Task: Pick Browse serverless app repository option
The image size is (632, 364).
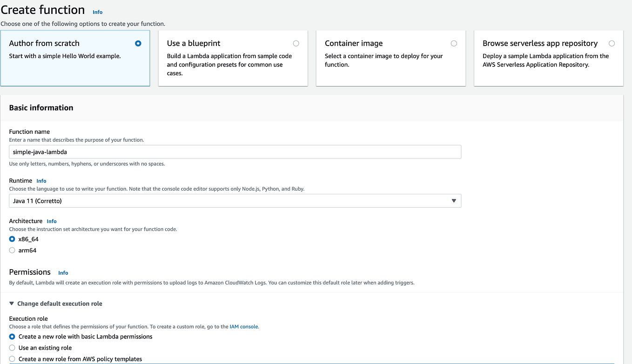Action: [612, 44]
